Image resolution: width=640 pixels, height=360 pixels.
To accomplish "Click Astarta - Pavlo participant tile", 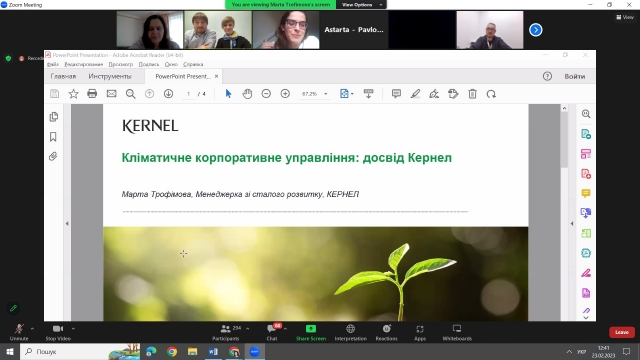I will 354,30.
